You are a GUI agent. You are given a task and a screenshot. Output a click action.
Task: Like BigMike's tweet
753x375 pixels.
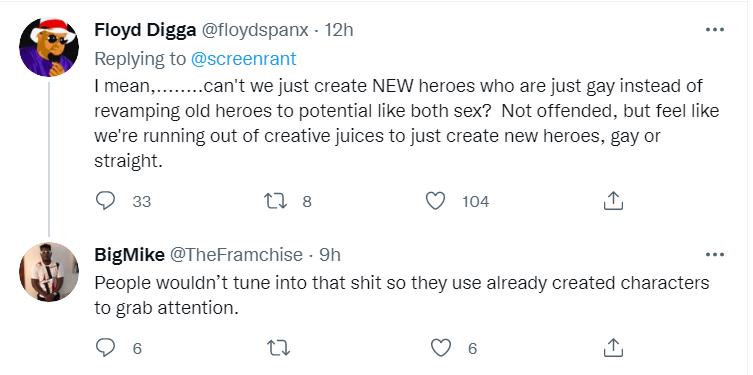[x=440, y=348]
